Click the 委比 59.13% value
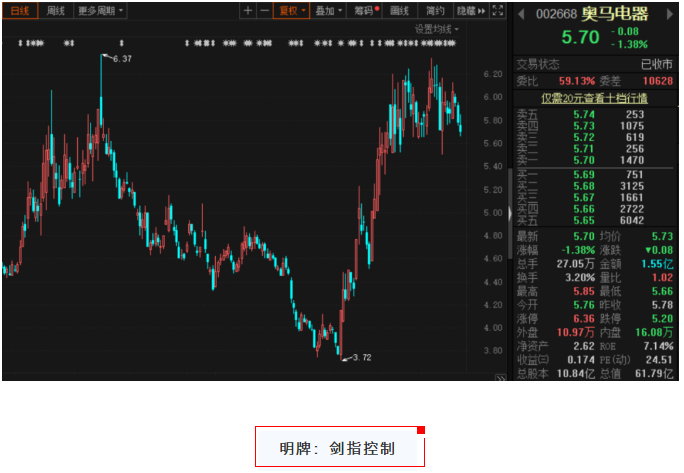Viewport: 684px width, 473px height. (x=577, y=81)
